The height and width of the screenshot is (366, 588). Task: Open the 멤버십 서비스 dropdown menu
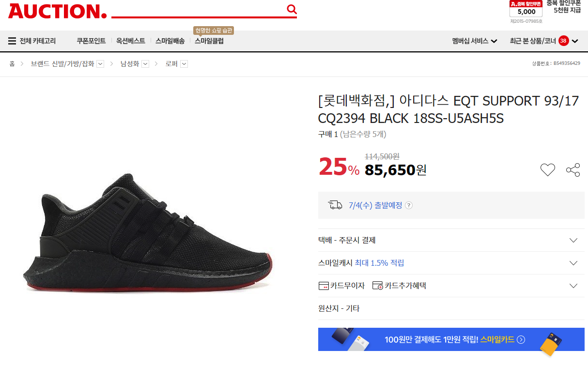point(475,41)
